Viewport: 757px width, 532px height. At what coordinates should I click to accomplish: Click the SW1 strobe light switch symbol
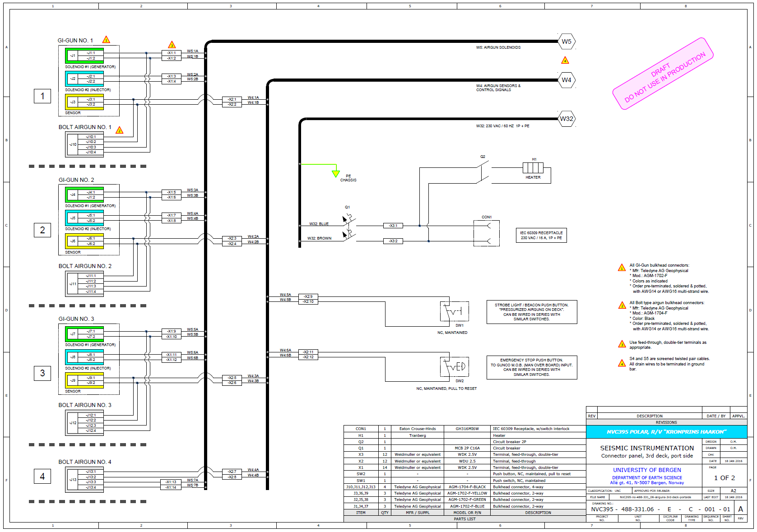(x=455, y=311)
